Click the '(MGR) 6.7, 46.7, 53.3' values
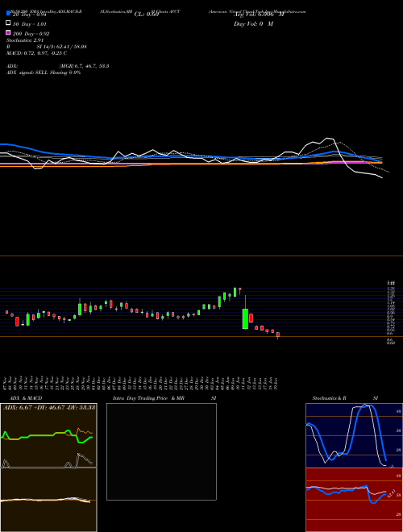This screenshot has width=403, height=532. click(84, 66)
